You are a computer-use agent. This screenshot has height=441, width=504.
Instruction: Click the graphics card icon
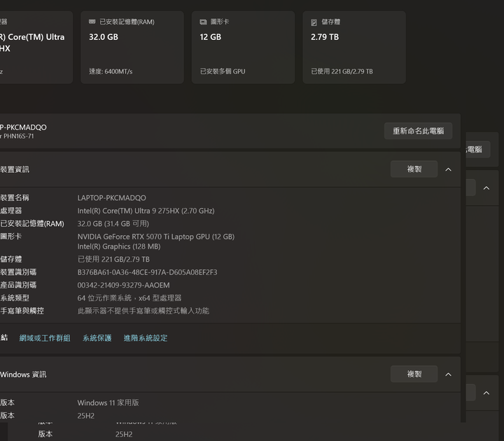(x=203, y=22)
